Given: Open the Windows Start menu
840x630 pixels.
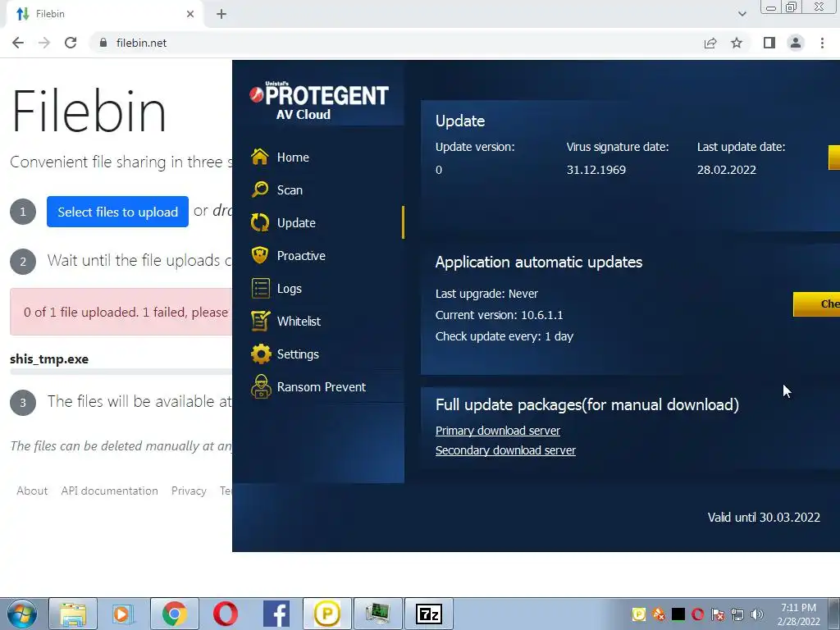Looking at the screenshot, I should coord(22,614).
